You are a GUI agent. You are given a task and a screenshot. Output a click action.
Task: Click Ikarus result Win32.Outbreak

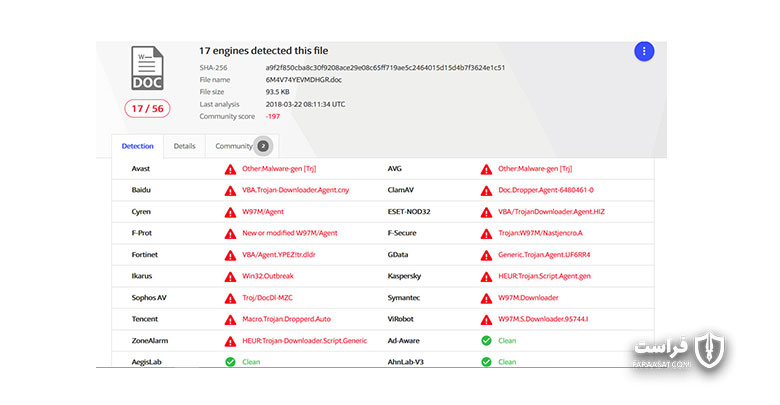coord(268,276)
